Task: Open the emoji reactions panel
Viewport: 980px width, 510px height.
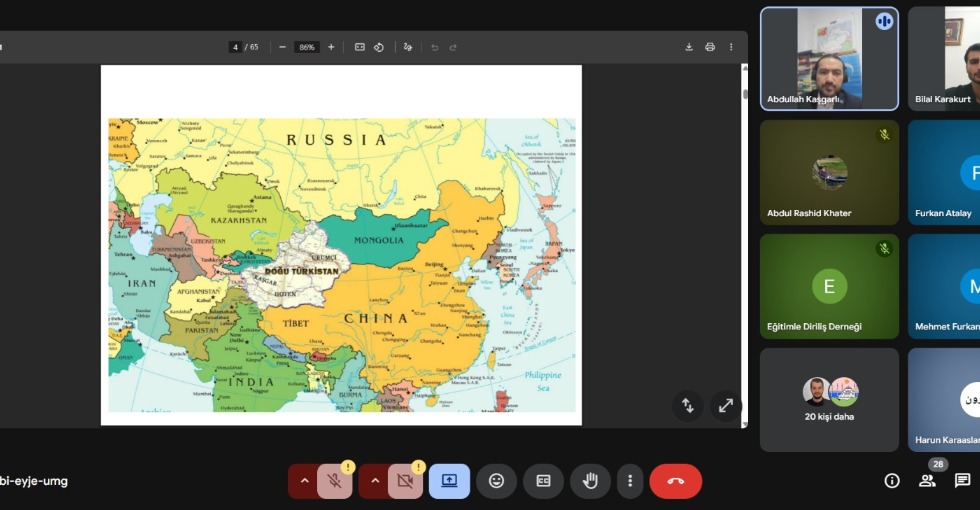Action: point(496,481)
